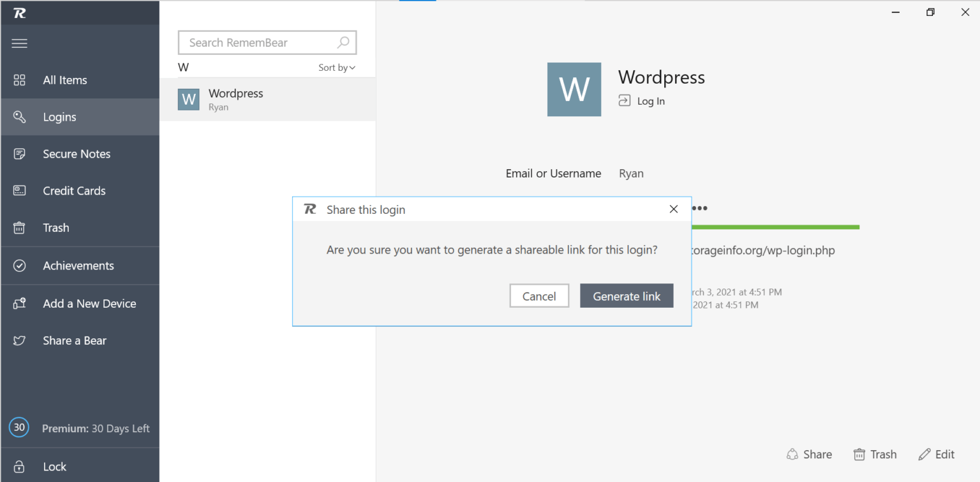Click Lock label in sidebar

[55, 467]
